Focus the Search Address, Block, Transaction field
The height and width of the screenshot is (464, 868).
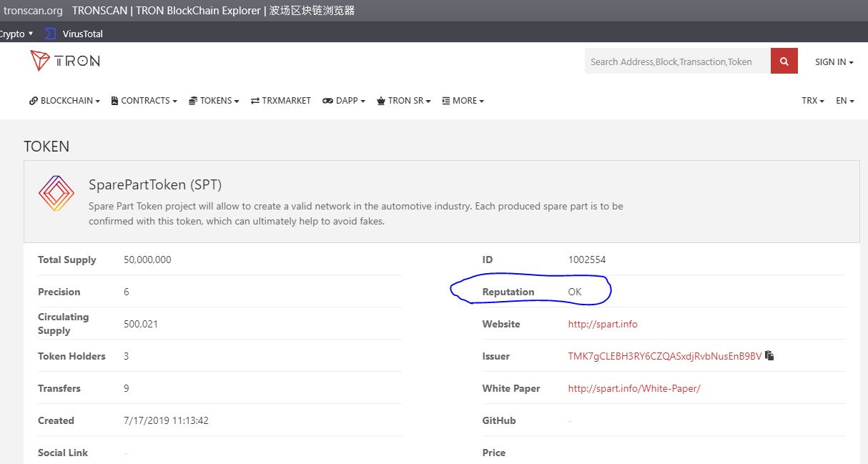(x=677, y=61)
